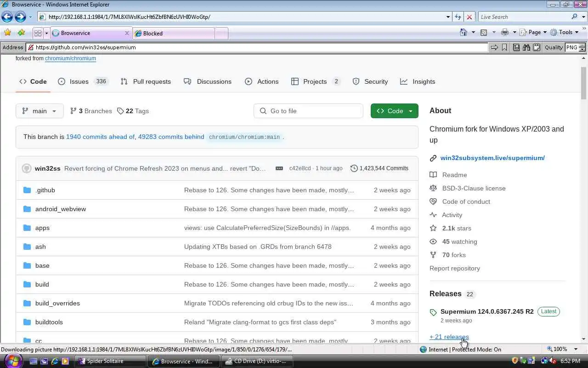Switch to the Blocked browser tab
This screenshot has width=588, height=368.
coord(174,33)
